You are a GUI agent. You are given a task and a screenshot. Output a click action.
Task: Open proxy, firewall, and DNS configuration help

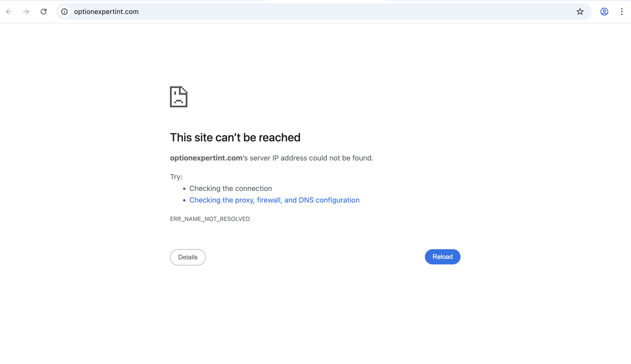pyautogui.click(x=274, y=200)
